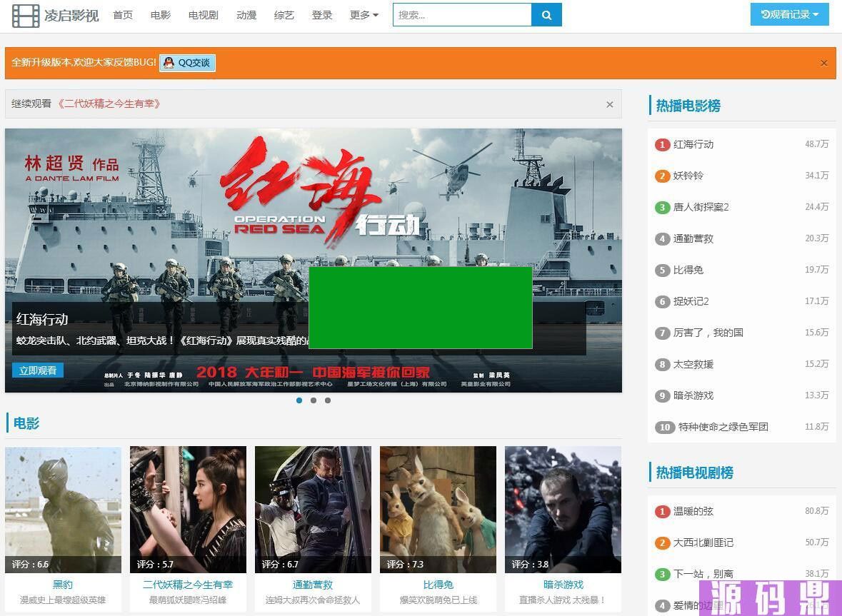Click the 凌启影视 site name
The image size is (842, 616).
71,16
